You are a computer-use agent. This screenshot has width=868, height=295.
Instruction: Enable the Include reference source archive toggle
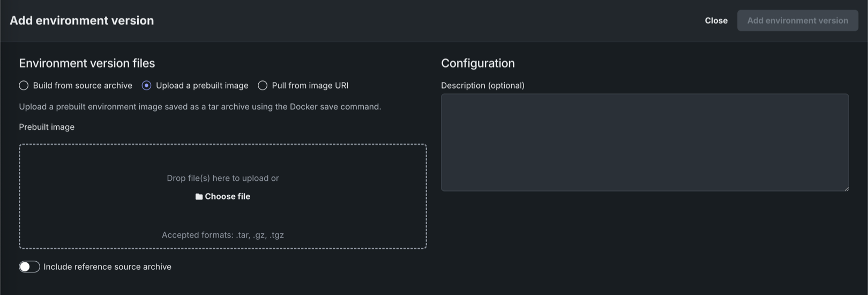[x=29, y=267]
